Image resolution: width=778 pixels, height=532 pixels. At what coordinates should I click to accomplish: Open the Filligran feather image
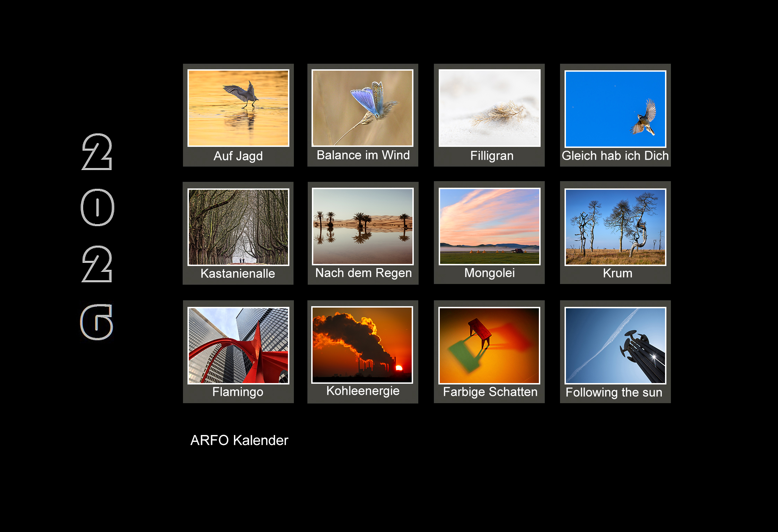click(x=489, y=108)
